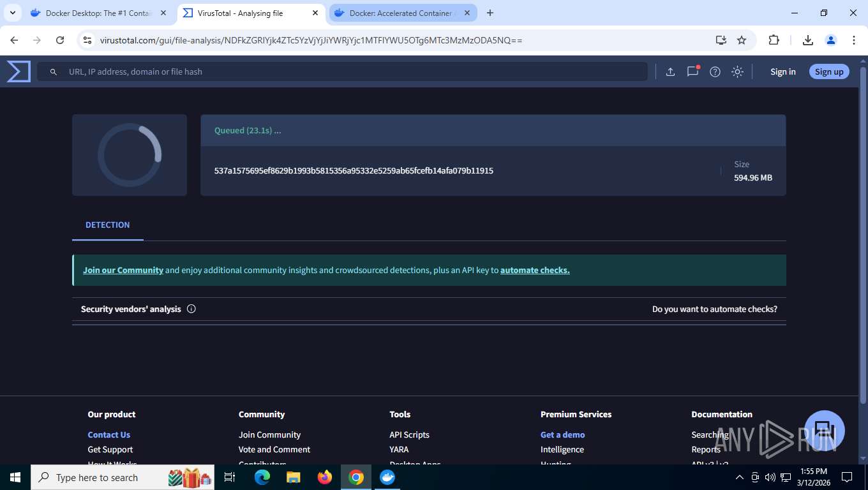Open Get Support footer link

click(110, 449)
